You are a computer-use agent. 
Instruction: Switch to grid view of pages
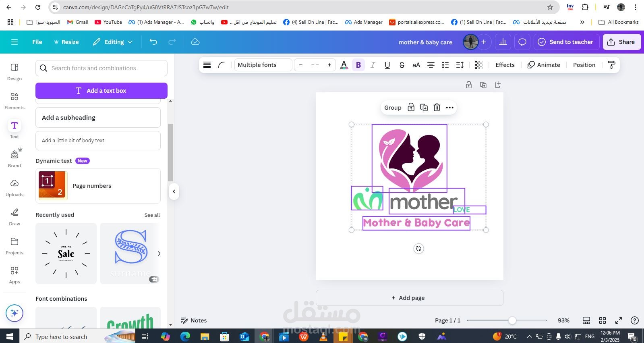603,320
